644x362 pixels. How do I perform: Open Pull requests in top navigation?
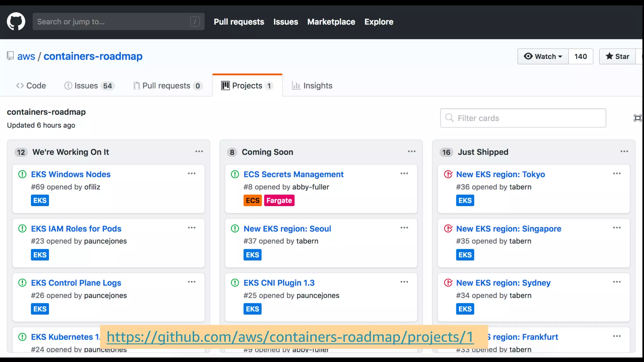239,22
